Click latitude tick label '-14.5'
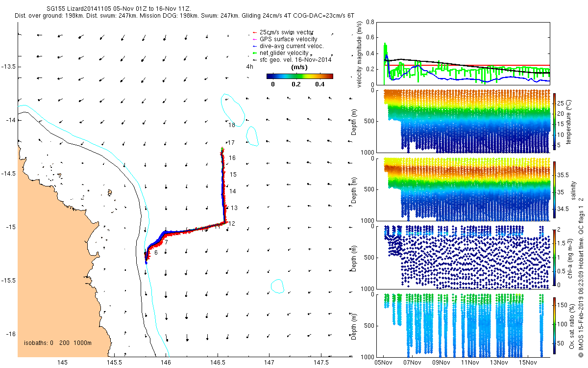This screenshot has width=588, height=368. 8,174
